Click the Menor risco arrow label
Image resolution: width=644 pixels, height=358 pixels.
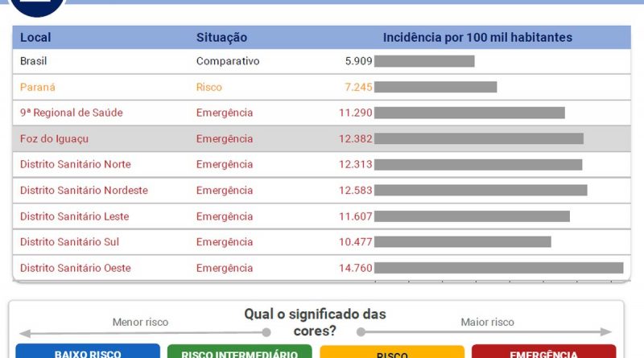[140, 323]
